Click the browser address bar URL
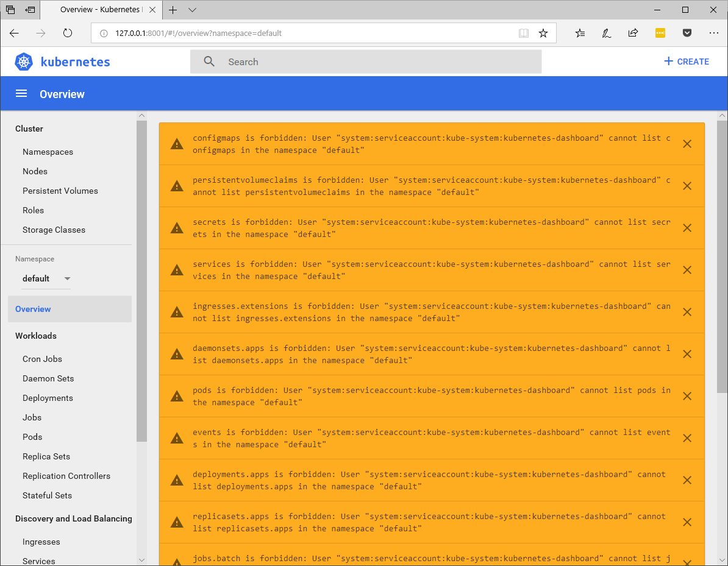This screenshot has height=566, width=728. (198, 34)
